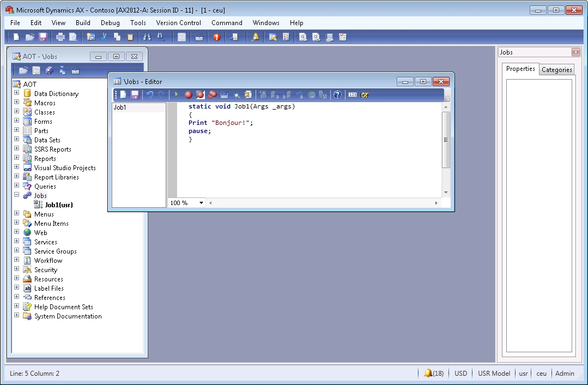Image resolution: width=588 pixels, height=385 pixels.
Task: Click the Remove all breakpoints icon
Action: 212,95
